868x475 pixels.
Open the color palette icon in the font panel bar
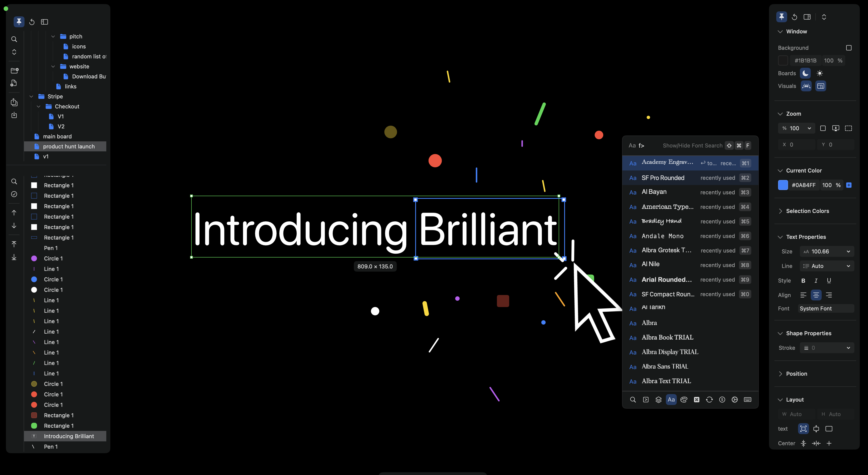point(684,400)
